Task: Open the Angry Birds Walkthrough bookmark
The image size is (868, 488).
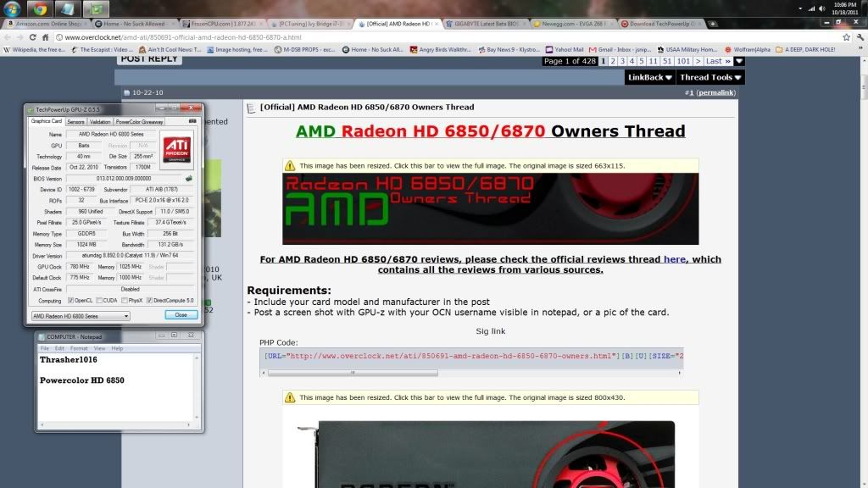Action: [x=440, y=49]
